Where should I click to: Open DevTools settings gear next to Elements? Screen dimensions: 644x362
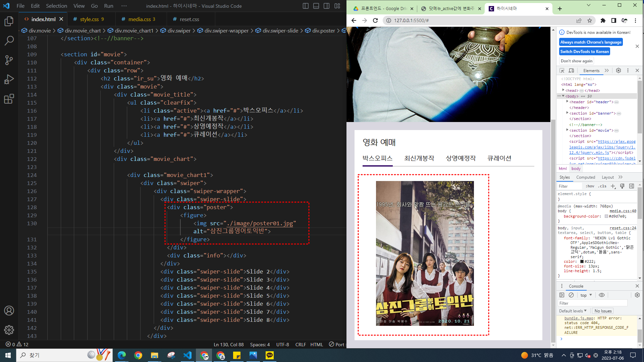[619, 70]
